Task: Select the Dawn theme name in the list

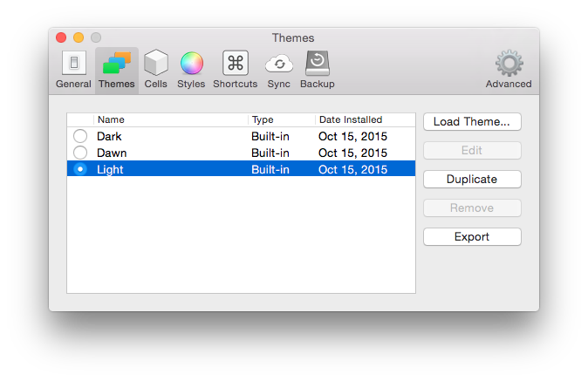Action: click(x=112, y=153)
